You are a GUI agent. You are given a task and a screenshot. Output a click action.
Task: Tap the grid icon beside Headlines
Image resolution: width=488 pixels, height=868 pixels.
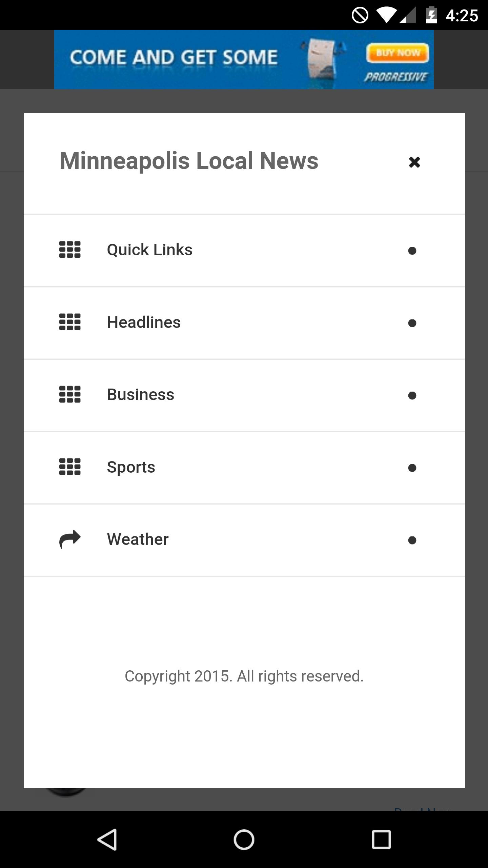(x=70, y=322)
